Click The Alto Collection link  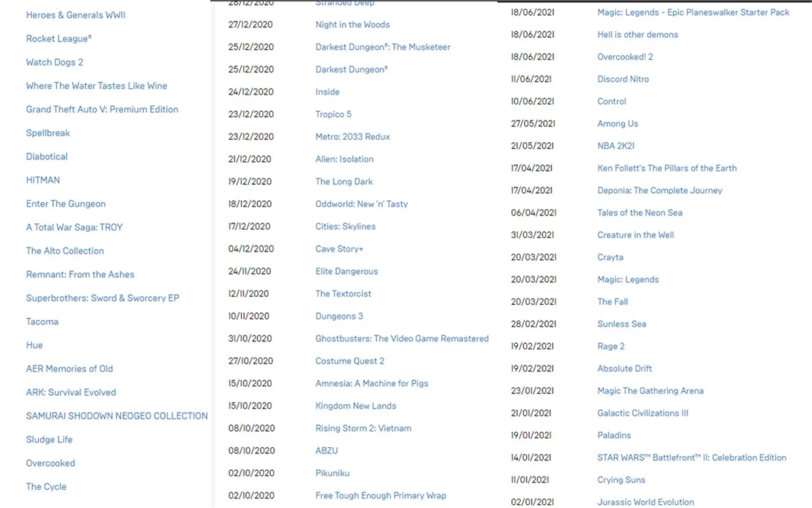[x=65, y=251]
